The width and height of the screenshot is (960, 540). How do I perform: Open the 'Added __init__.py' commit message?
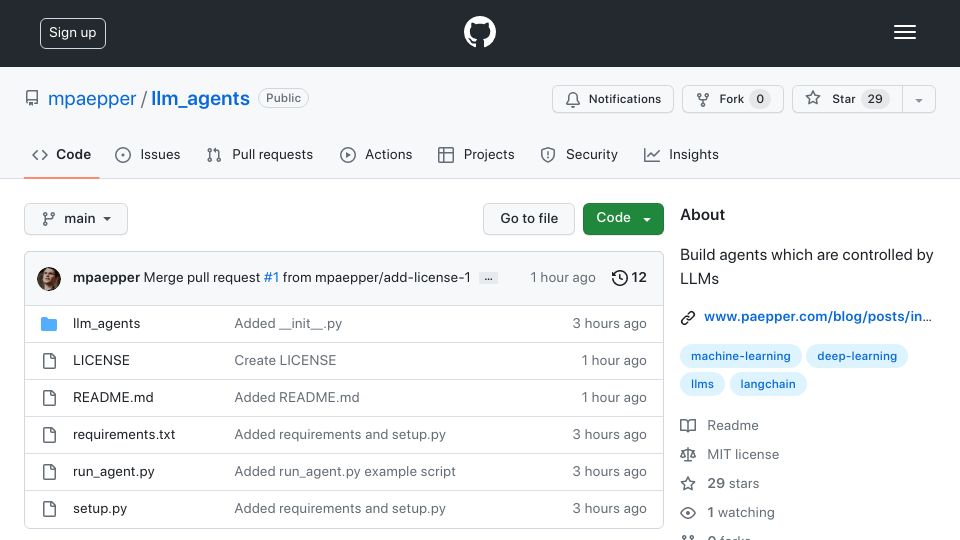click(288, 323)
